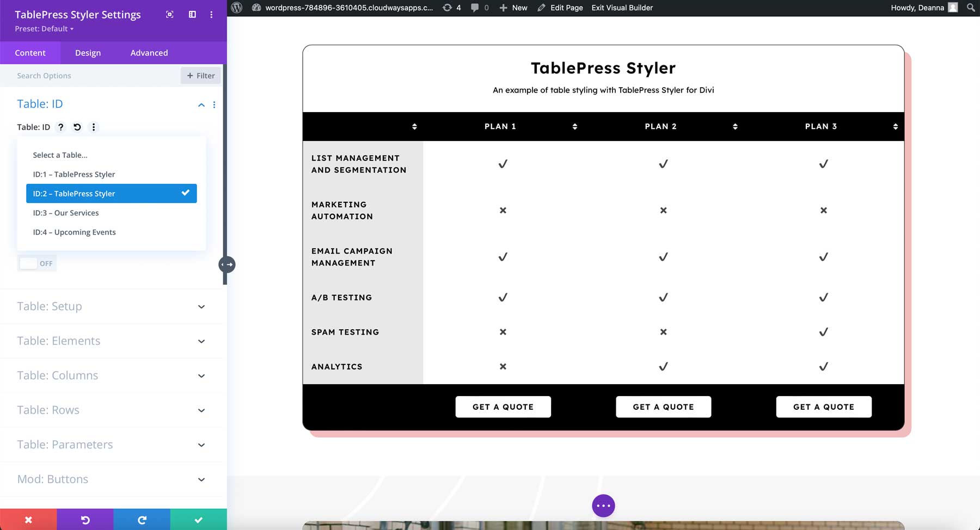Click the New item in admin bar
Screen dimensions: 980x530
[x=513, y=8]
